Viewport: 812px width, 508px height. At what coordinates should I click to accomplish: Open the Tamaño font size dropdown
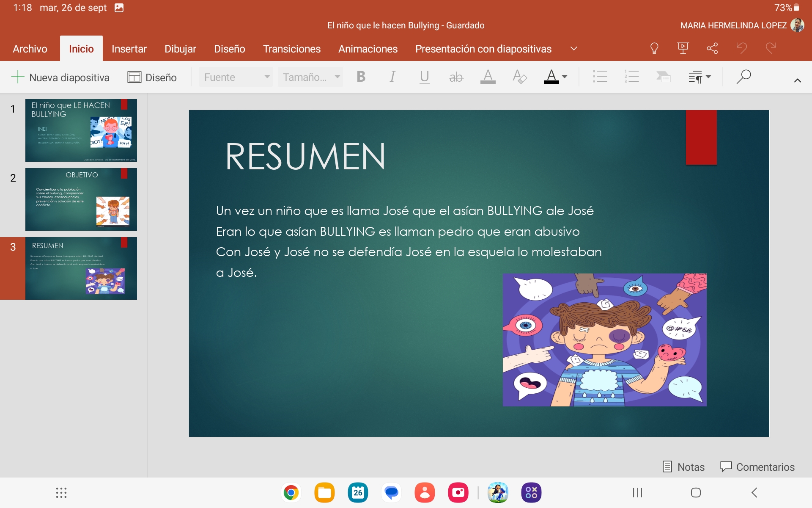point(310,77)
